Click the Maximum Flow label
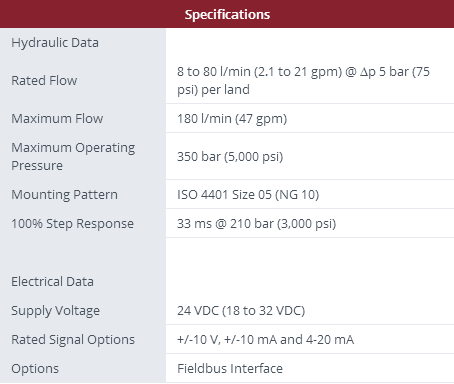This screenshot has width=454, height=384. (57, 118)
